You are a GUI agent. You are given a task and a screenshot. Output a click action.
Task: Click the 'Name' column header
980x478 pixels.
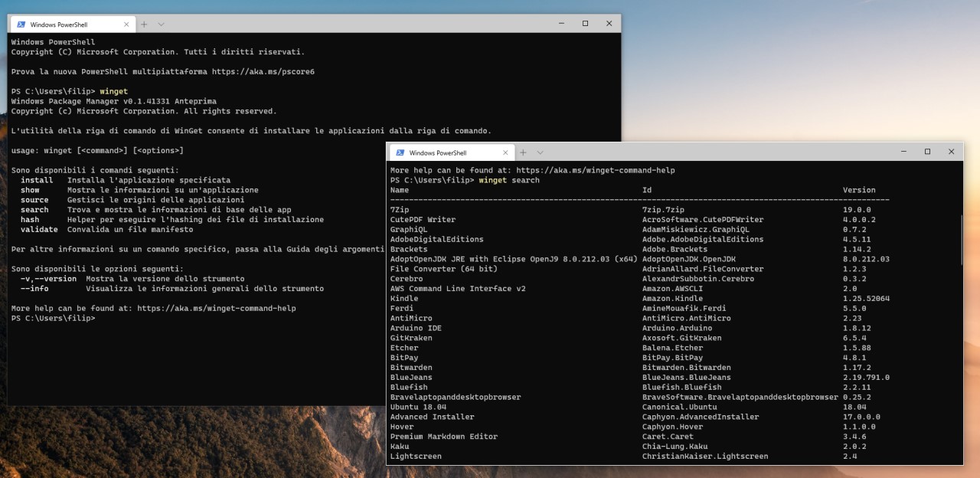click(x=400, y=190)
